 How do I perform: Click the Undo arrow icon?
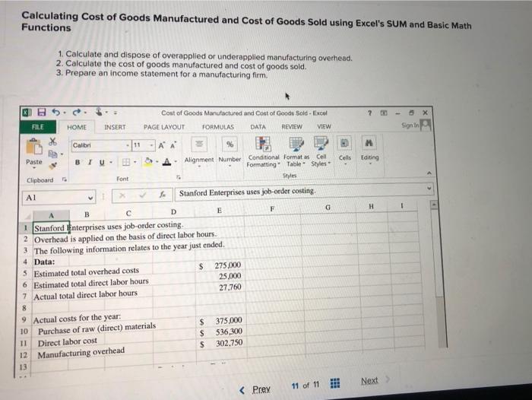(x=56, y=112)
